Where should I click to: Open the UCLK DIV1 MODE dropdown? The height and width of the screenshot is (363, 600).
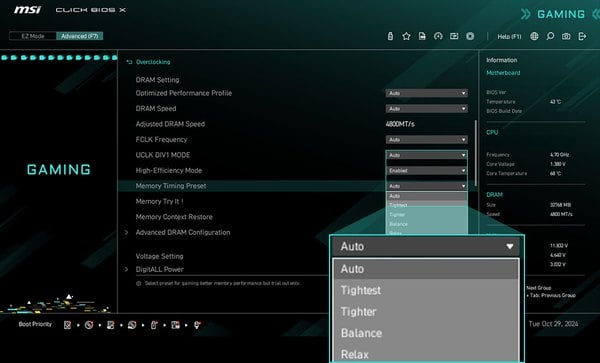coord(426,155)
